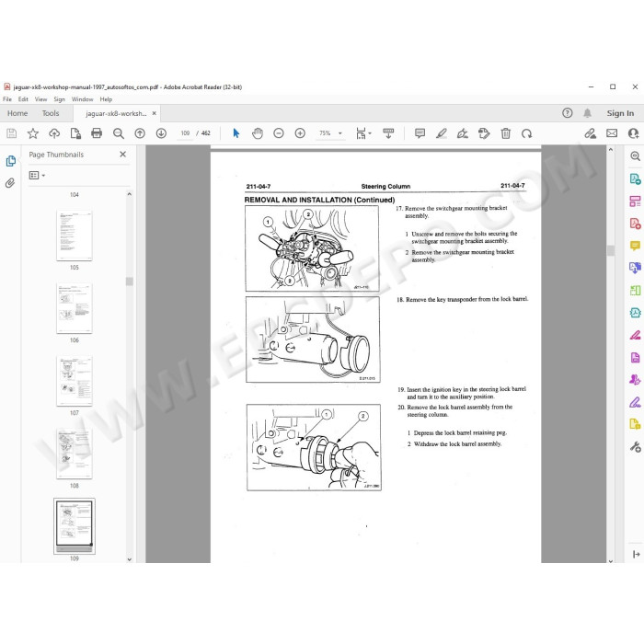This screenshot has width=644, height=644.
Task: Open the Help menu
Action: click(x=106, y=99)
